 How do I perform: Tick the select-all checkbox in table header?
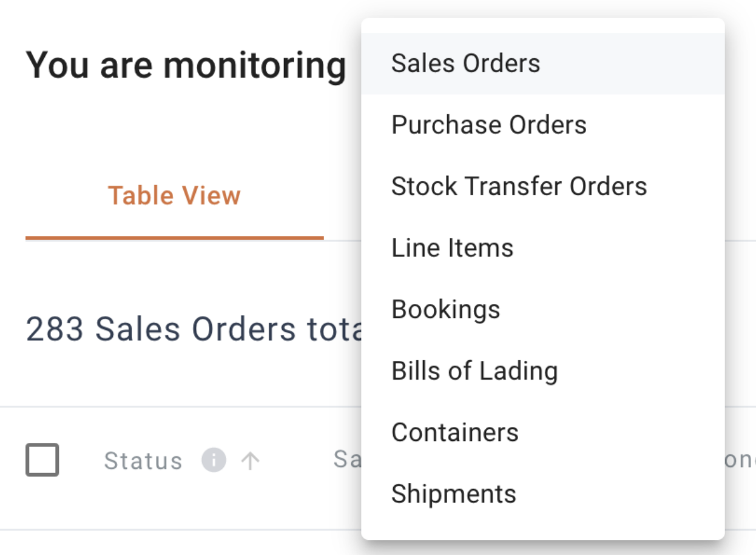[x=42, y=460]
